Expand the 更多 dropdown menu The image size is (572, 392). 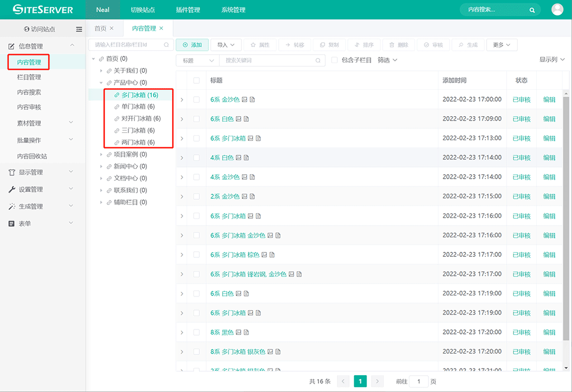(501, 45)
